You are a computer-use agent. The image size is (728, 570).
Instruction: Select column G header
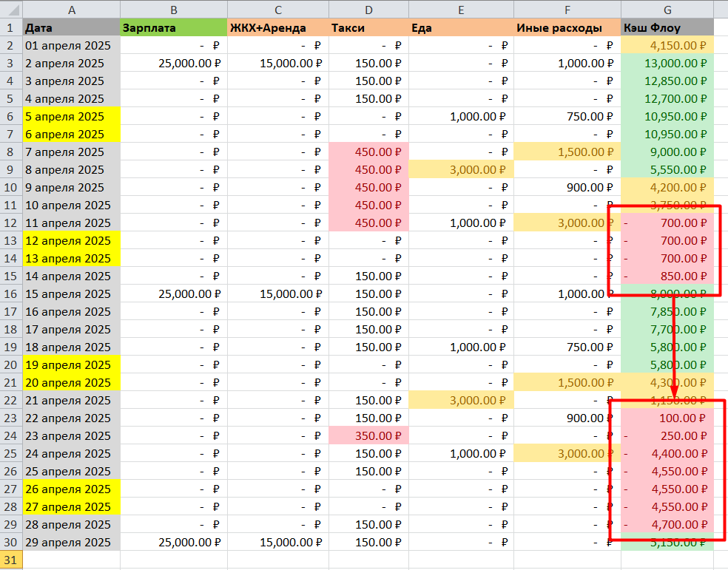coord(667,10)
